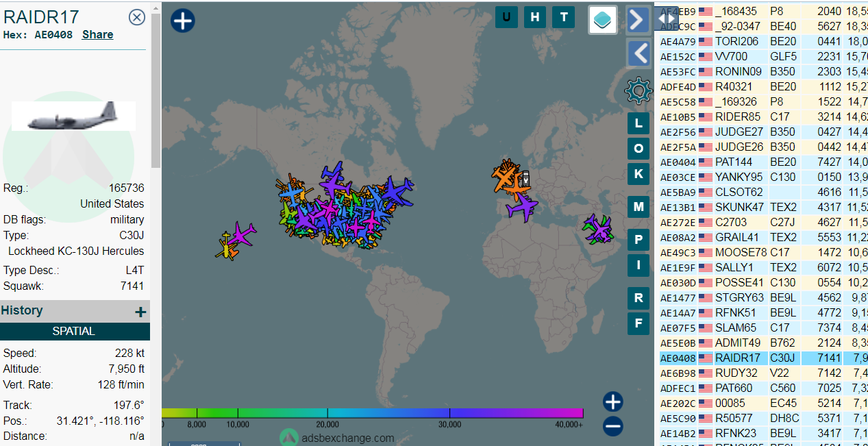The image size is (868, 446).
Task: Select the SLAM65 callsign in the table
Action: [736, 327]
